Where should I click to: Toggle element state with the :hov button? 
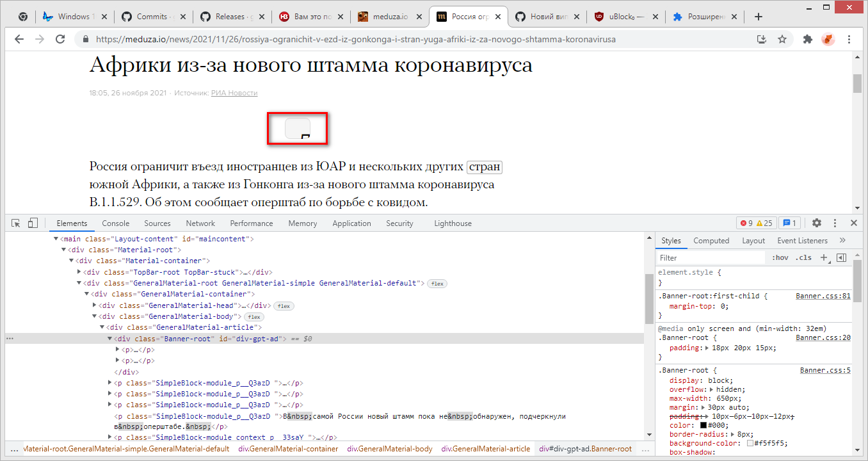780,257
